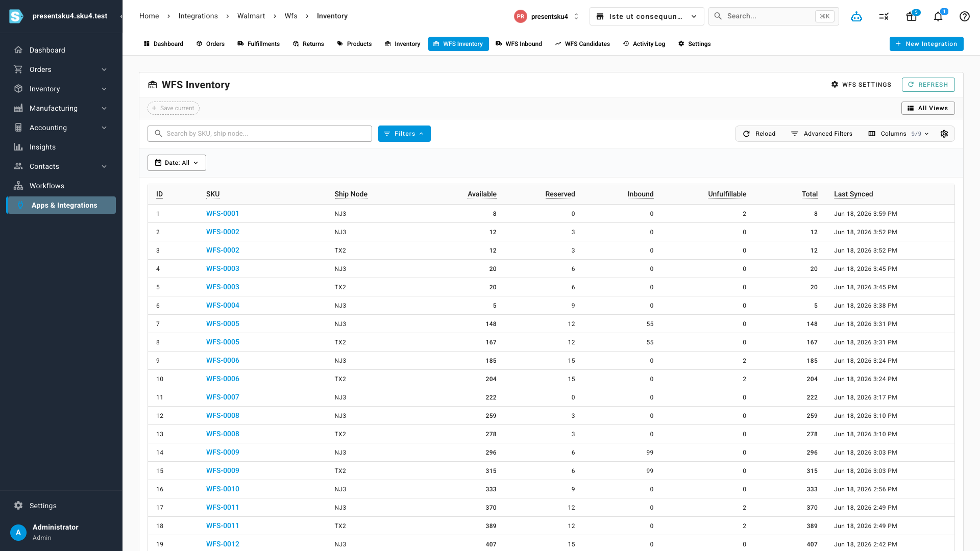Open the WFS-0010 SKU link
The width and height of the screenshot is (980, 551).
click(x=223, y=489)
